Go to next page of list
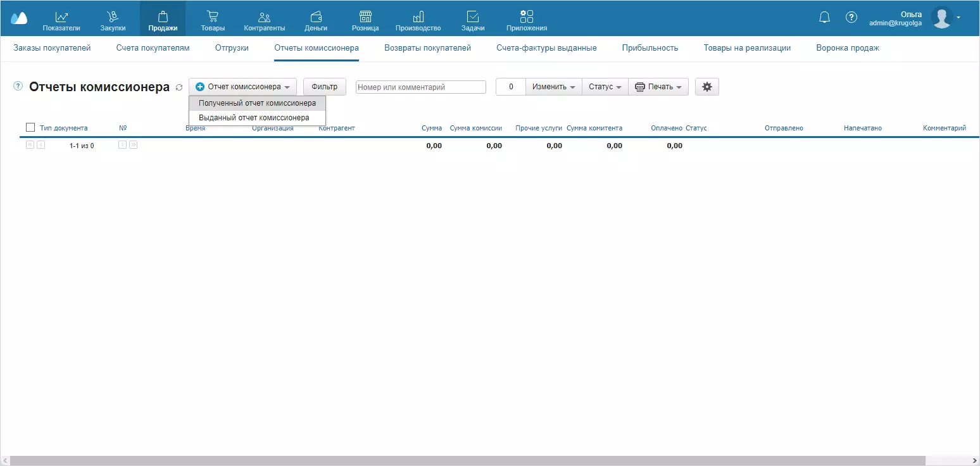 click(x=122, y=145)
